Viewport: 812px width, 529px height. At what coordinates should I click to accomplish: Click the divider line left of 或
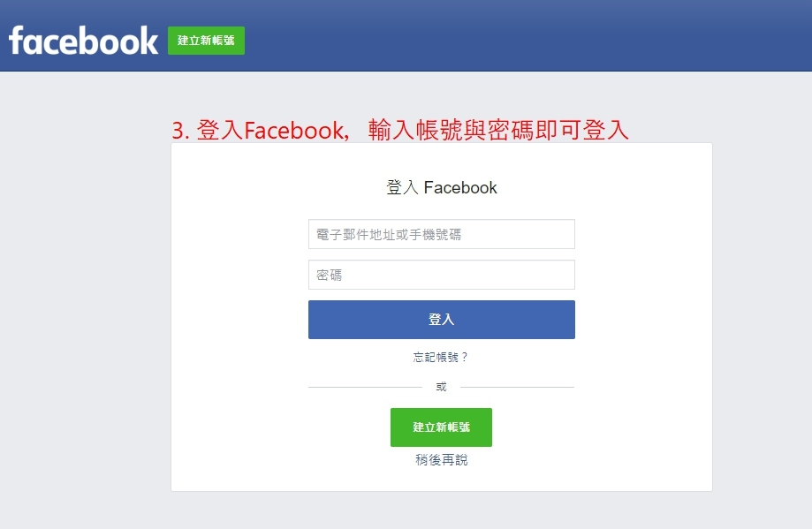[364, 387]
